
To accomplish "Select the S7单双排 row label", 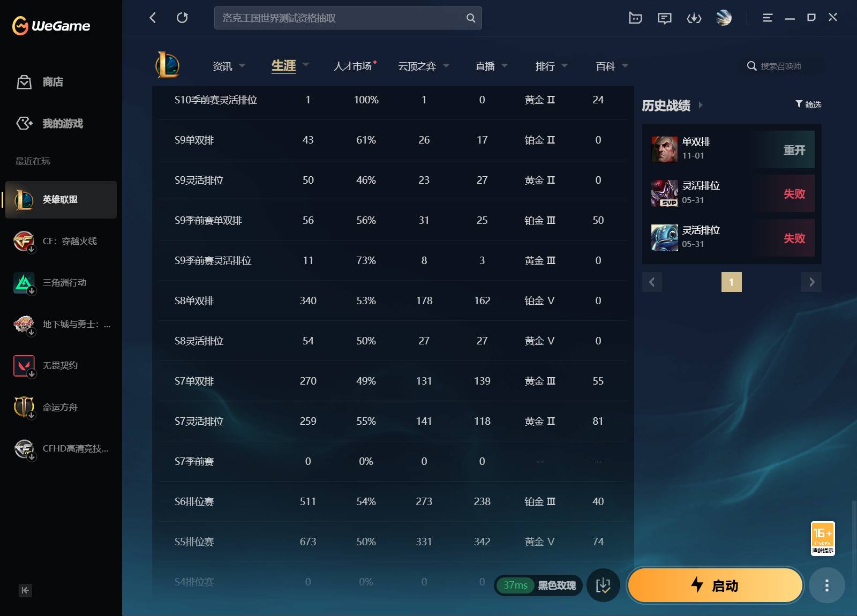I will pyautogui.click(x=194, y=381).
